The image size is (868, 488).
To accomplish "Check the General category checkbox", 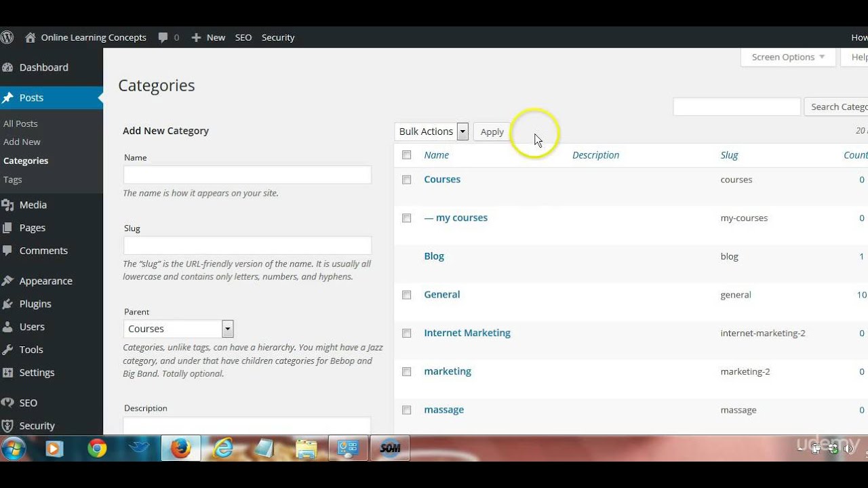I will [407, 295].
